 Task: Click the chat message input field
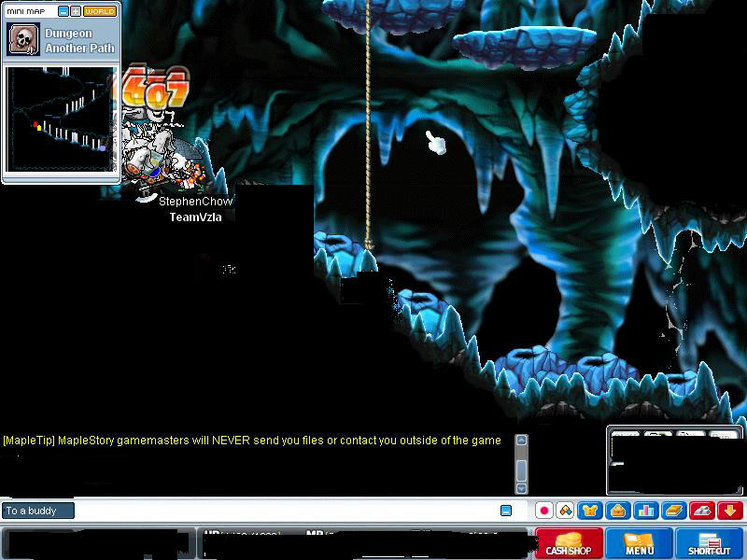tap(286, 511)
